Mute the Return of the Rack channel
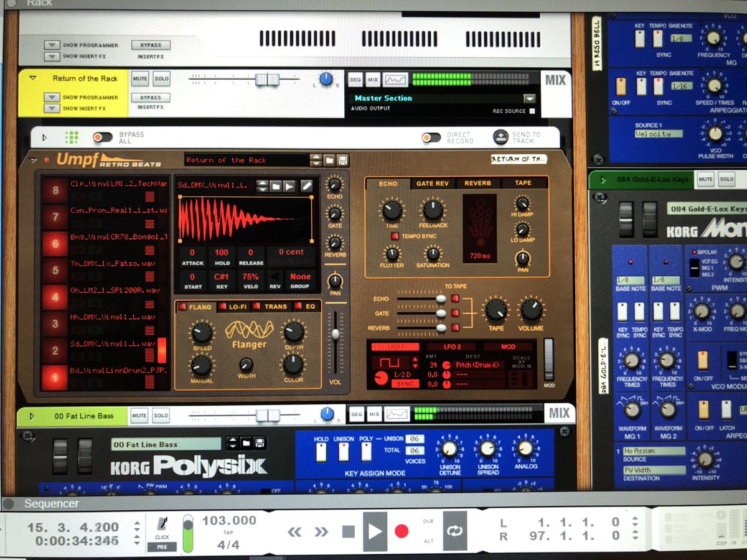Image resolution: width=747 pixels, height=560 pixels. (140, 79)
